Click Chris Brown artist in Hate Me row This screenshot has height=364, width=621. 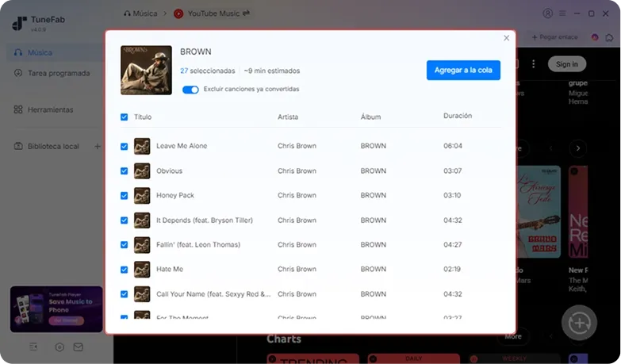click(x=297, y=270)
